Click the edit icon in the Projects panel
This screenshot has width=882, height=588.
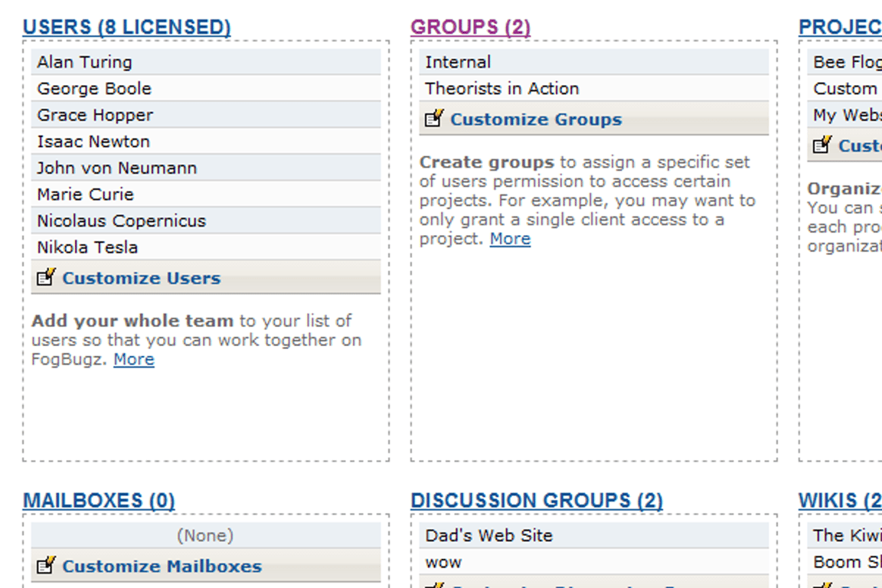point(822,145)
